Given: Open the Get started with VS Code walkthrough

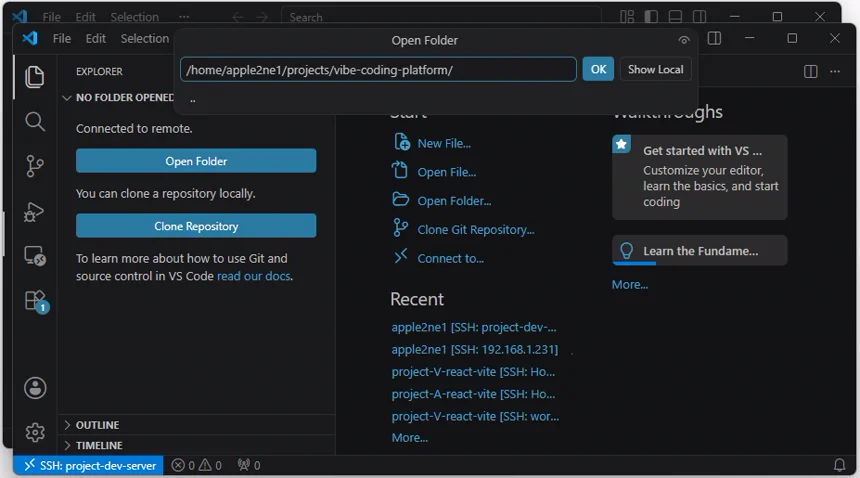Looking at the screenshot, I should pos(700,177).
